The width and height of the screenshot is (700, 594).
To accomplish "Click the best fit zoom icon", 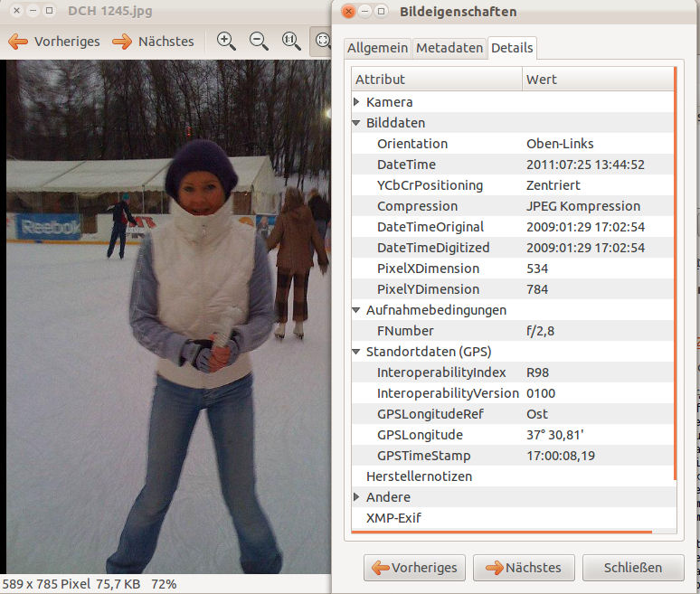I will point(322,41).
